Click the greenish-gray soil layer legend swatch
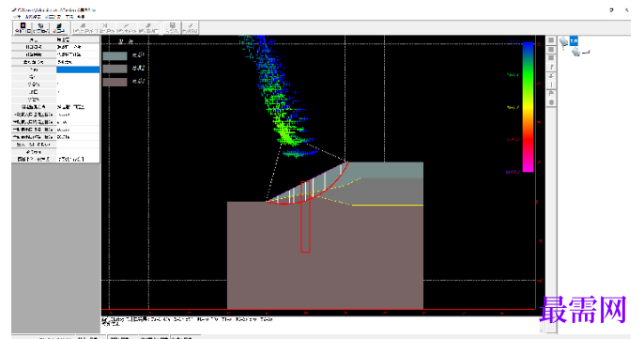The image size is (644, 339). (115, 56)
